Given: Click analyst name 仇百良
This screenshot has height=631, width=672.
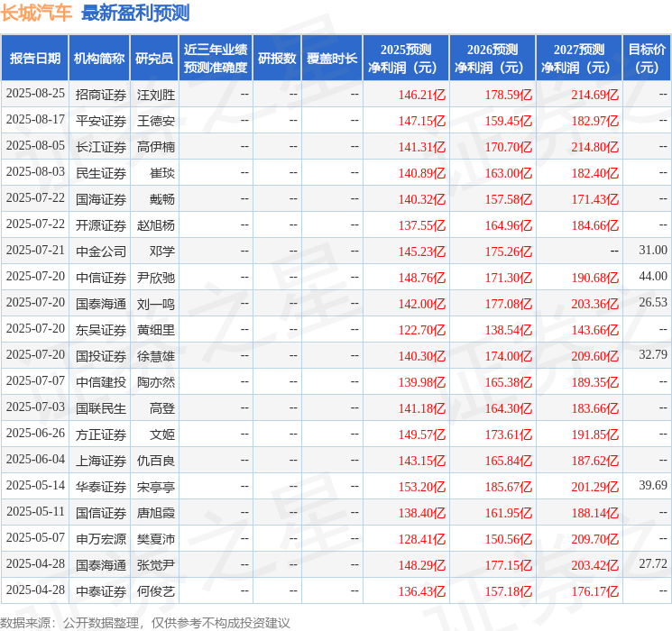Looking at the screenshot, I should (155, 461).
